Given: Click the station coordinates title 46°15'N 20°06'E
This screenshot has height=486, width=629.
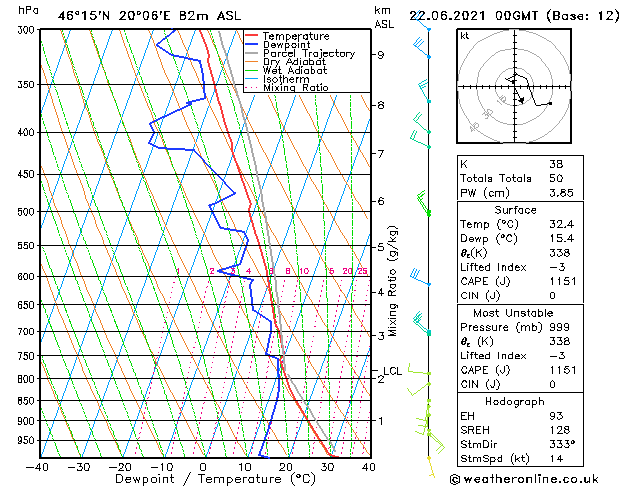Looking at the screenshot, I should tap(114, 16).
